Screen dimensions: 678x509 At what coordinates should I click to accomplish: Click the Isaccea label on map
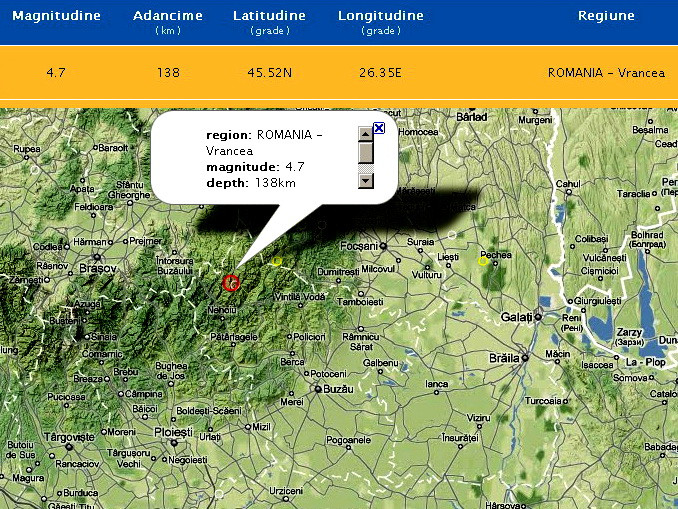pos(597,365)
